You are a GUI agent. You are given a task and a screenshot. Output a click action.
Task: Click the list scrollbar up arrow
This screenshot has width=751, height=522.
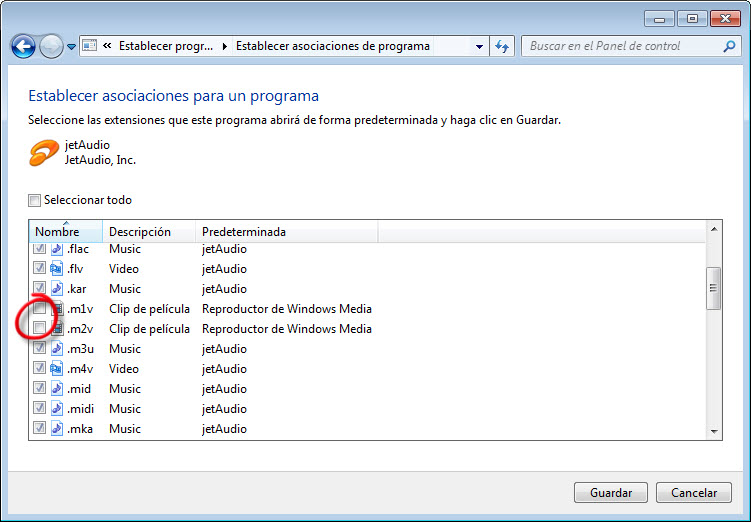coord(714,229)
